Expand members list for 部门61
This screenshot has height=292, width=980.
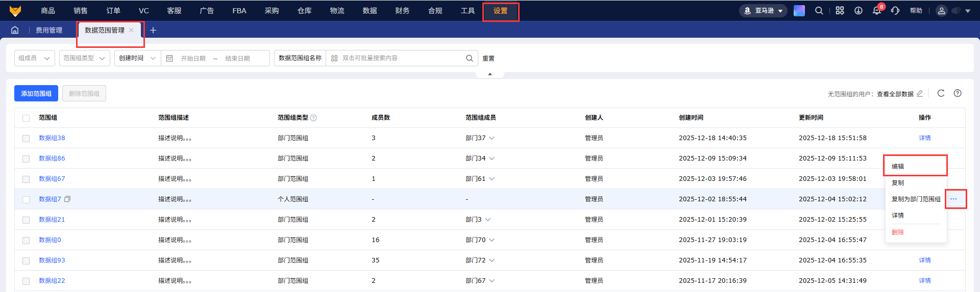point(492,179)
